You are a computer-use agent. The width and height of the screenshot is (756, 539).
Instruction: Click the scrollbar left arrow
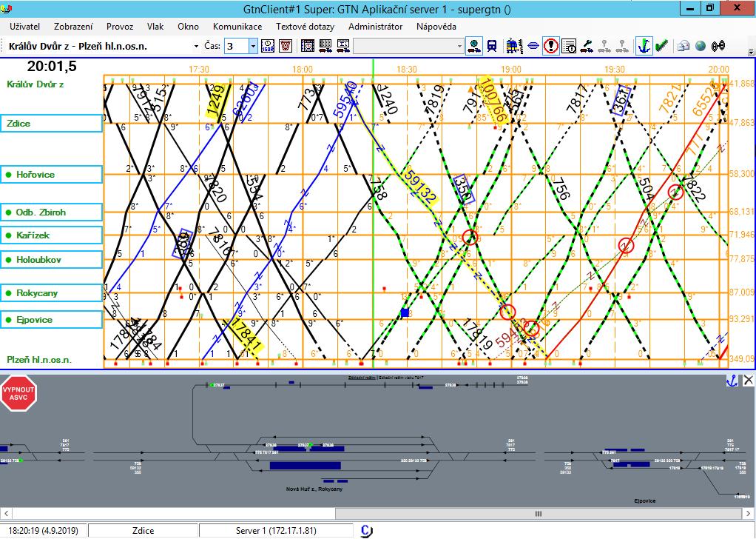pyautogui.click(x=5, y=514)
